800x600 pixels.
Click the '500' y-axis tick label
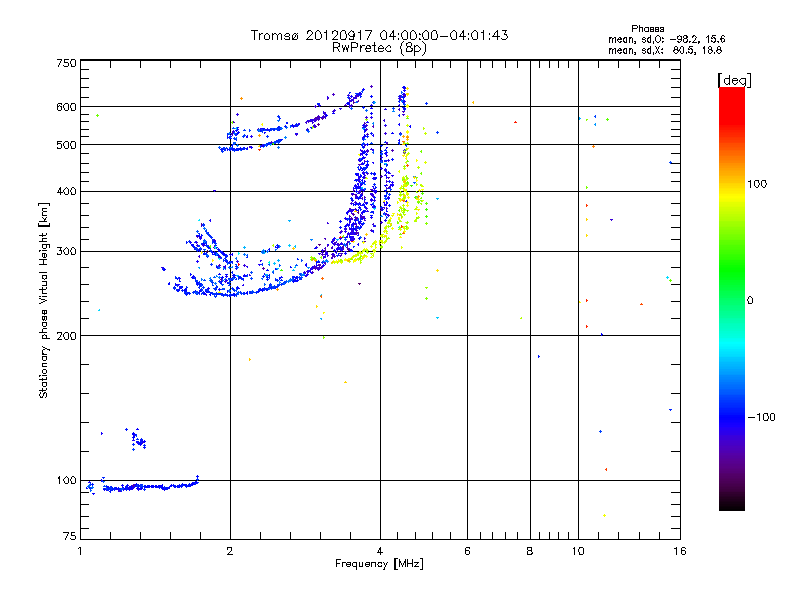pyautogui.click(x=66, y=145)
